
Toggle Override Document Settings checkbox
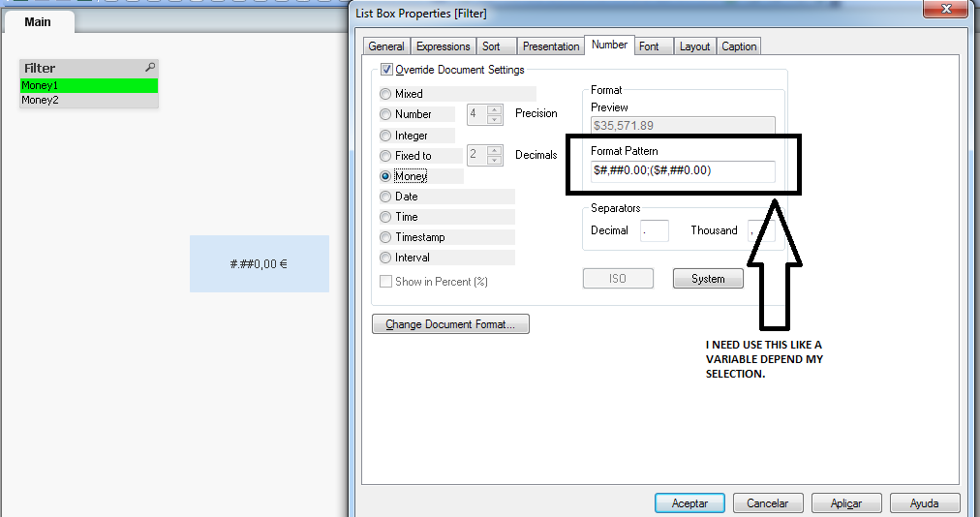[x=387, y=70]
